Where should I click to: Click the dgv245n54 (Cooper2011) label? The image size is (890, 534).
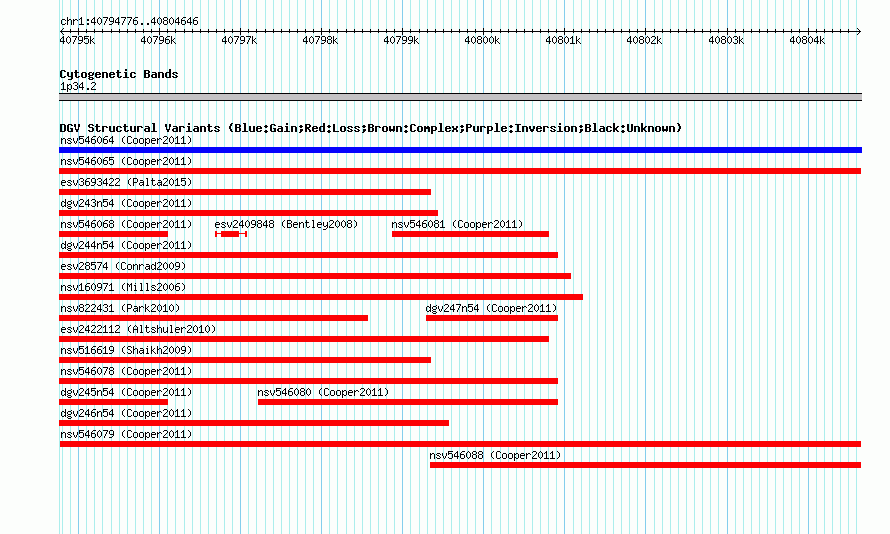[x=126, y=392]
